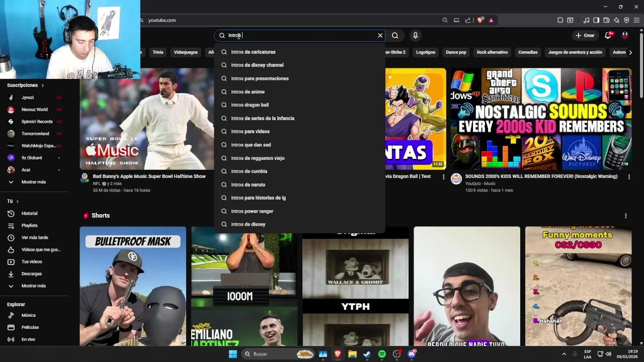Screen dimensions: 644x362
Task: Select suggestion "intros de caricaturas"
Action: pyautogui.click(x=300, y=52)
